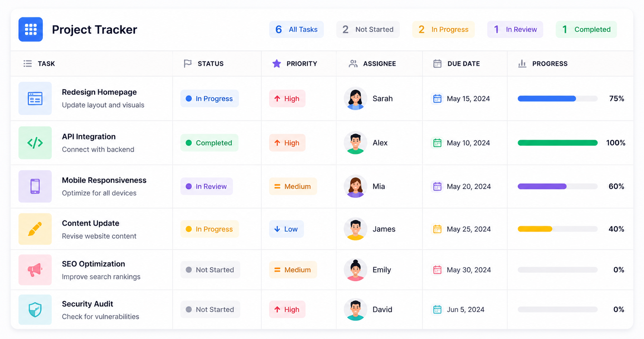Screen dimensions: 644x339
Task: Open Sarah's avatar
Action: point(355,99)
